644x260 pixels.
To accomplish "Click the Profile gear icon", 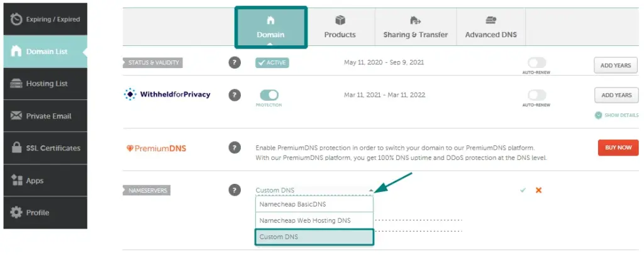I will click(16, 212).
